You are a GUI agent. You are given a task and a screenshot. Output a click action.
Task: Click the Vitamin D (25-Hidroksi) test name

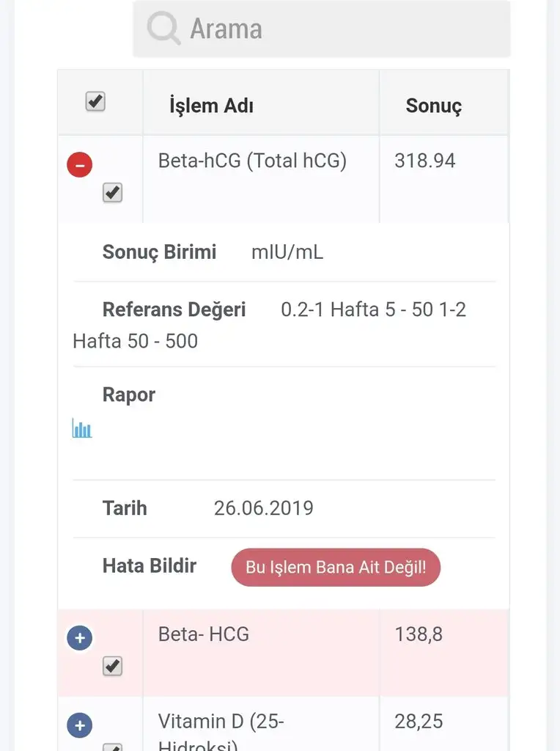221,722
